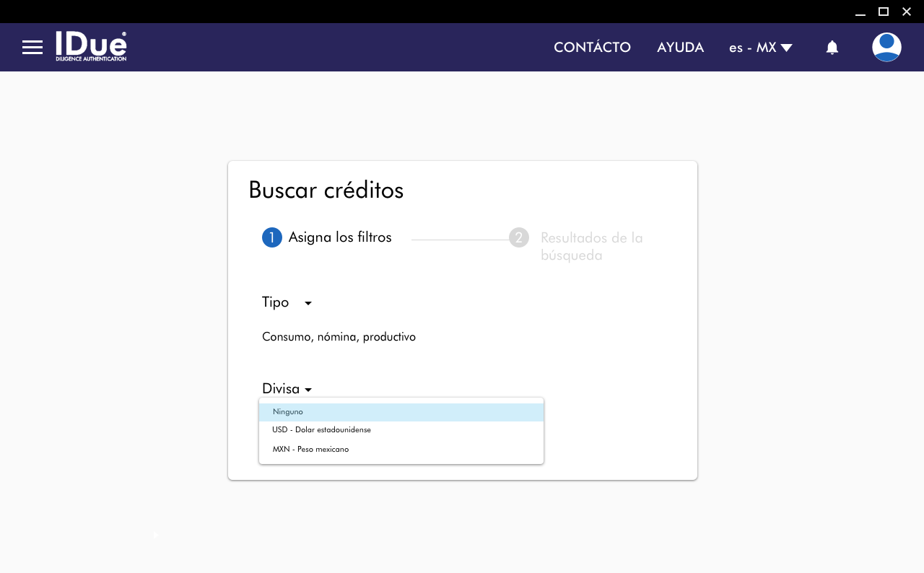Open the AYUDA help link
The height and width of the screenshot is (573, 924).
(680, 48)
